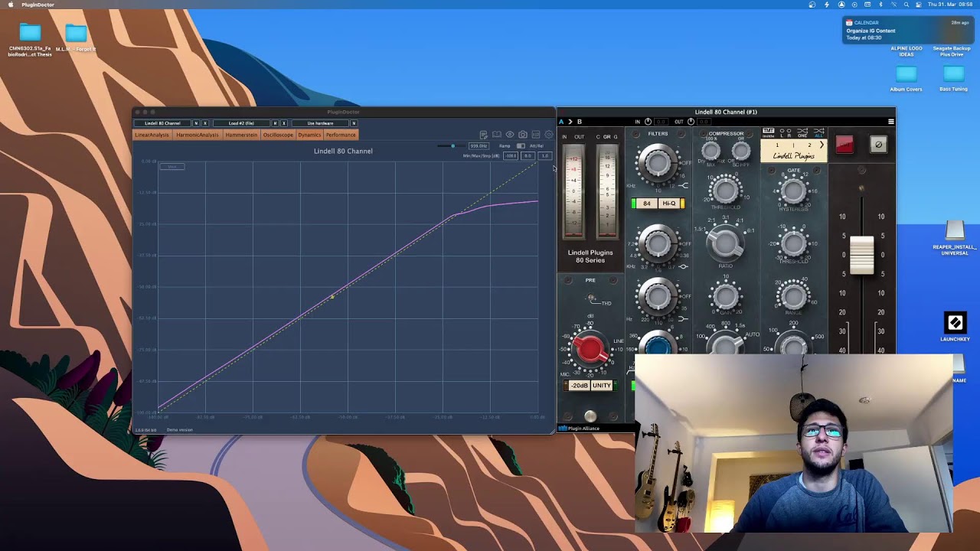The width and height of the screenshot is (980, 551).
Task: Click the 0.0 maximum dB field
Action: pos(528,156)
